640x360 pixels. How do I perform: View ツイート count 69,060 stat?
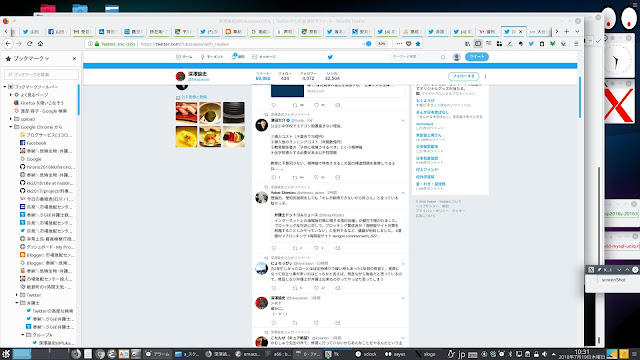tap(263, 76)
